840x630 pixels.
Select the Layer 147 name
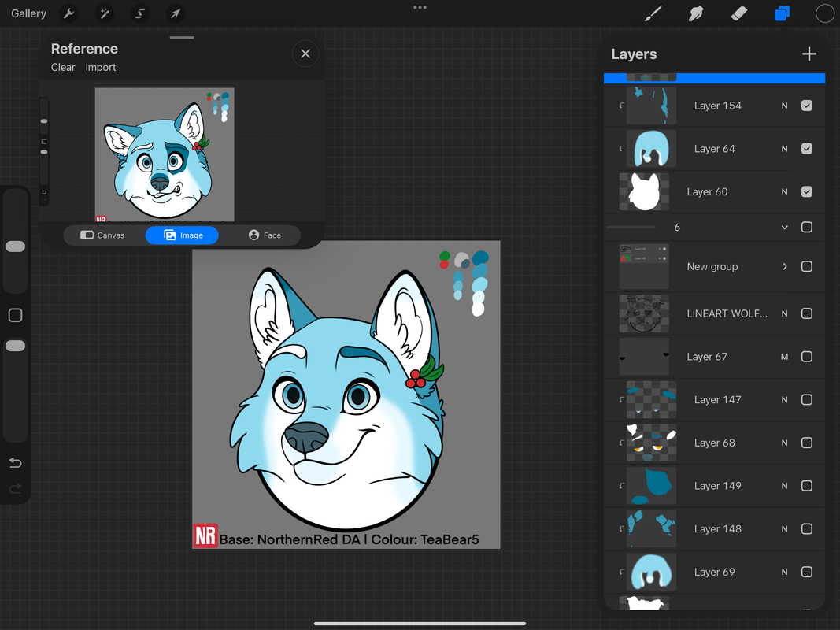(717, 399)
